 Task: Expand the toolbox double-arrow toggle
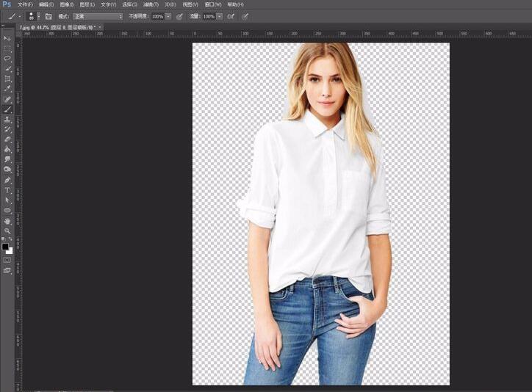click(4, 26)
